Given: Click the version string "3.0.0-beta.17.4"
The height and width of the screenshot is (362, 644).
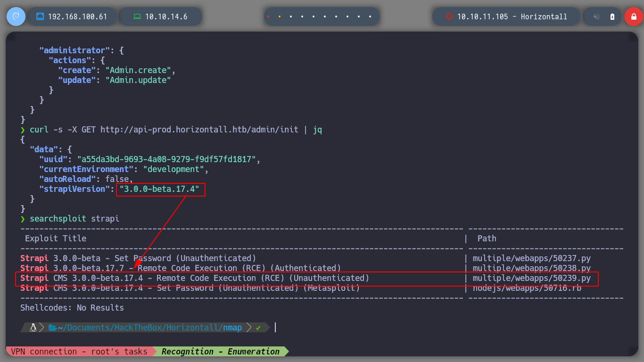Looking at the screenshot, I should [159, 189].
